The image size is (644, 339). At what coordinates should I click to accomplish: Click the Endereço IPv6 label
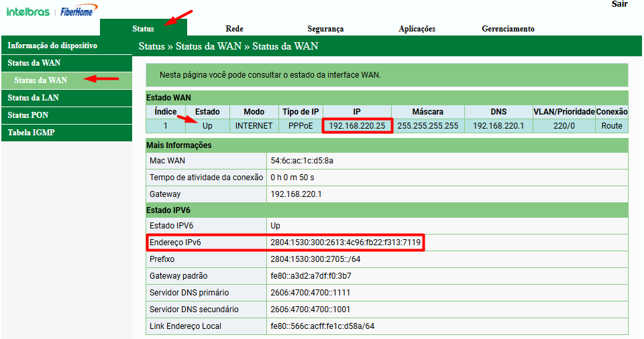pos(175,243)
